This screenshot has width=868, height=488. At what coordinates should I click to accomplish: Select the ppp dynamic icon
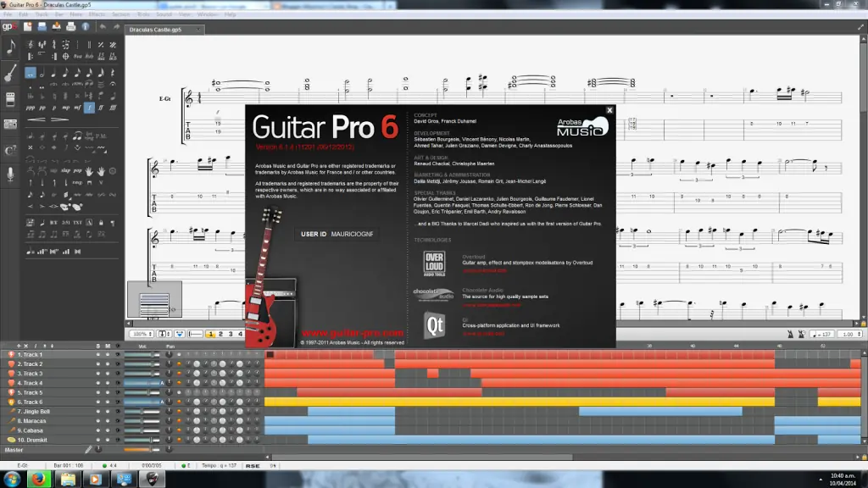pyautogui.click(x=31, y=108)
